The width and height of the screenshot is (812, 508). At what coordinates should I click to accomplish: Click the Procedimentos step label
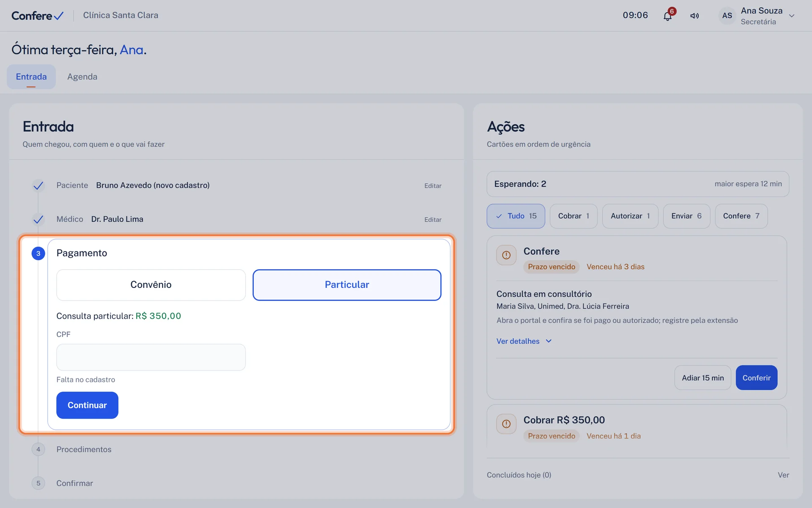tap(84, 449)
